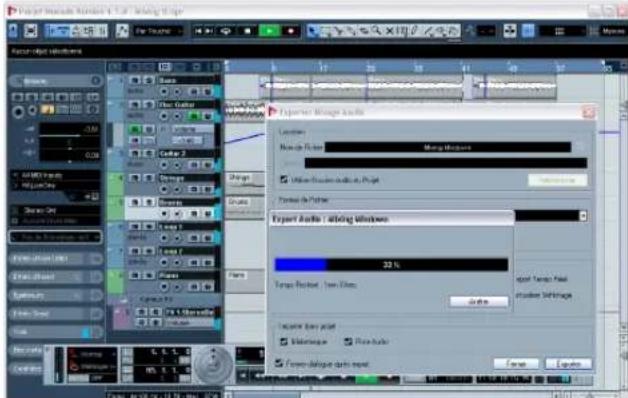Click the button beside the project audio folder checkbox
Screen dimensions: 628x398
click(x=558, y=180)
